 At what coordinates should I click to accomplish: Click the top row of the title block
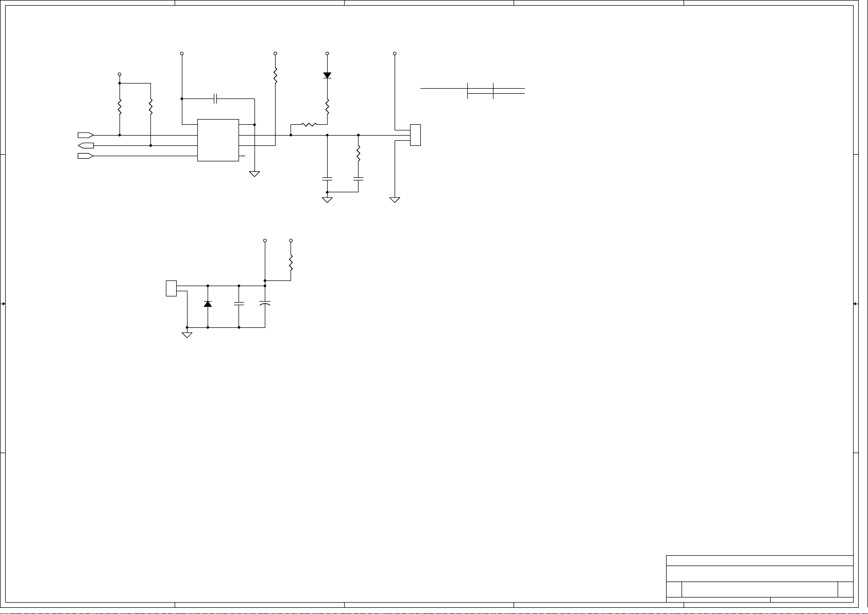(x=759, y=560)
